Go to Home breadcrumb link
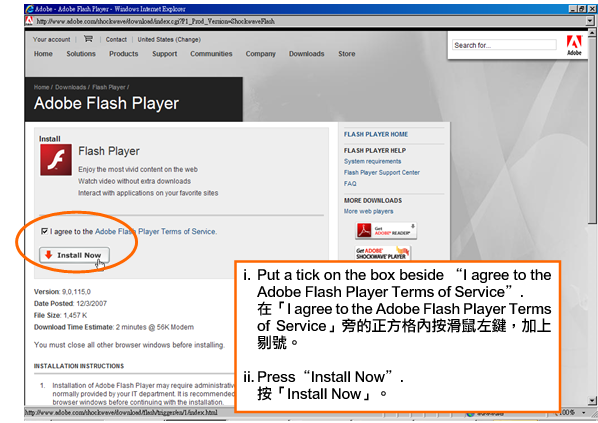This screenshot has width=598, height=423. 41,87
